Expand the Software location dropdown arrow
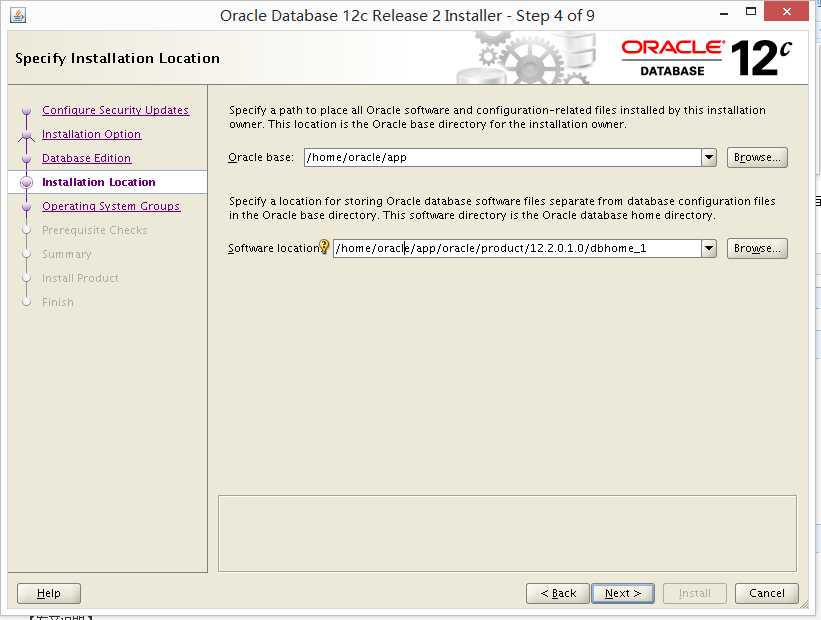This screenshot has width=821, height=620. tap(709, 248)
